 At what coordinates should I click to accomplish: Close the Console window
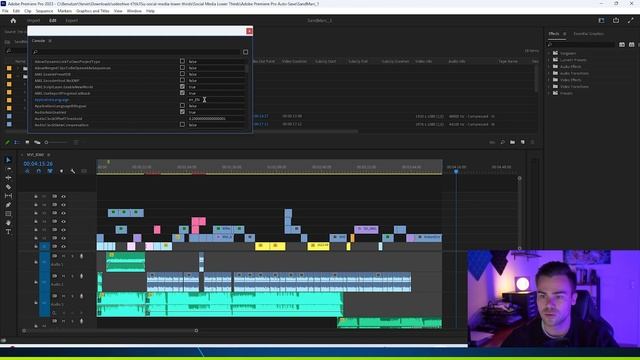(249, 31)
